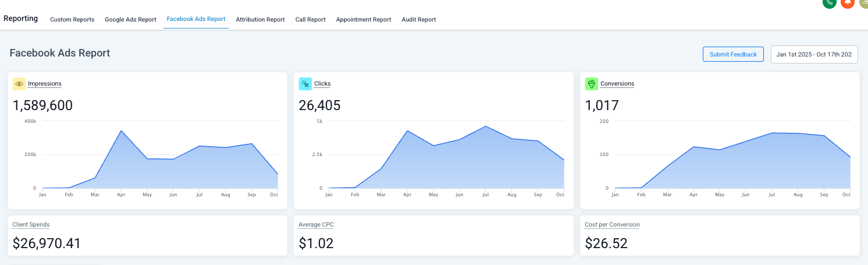Select the Facebook Ads Report tab
Viewport: 868px width, 265px height.
196,19
